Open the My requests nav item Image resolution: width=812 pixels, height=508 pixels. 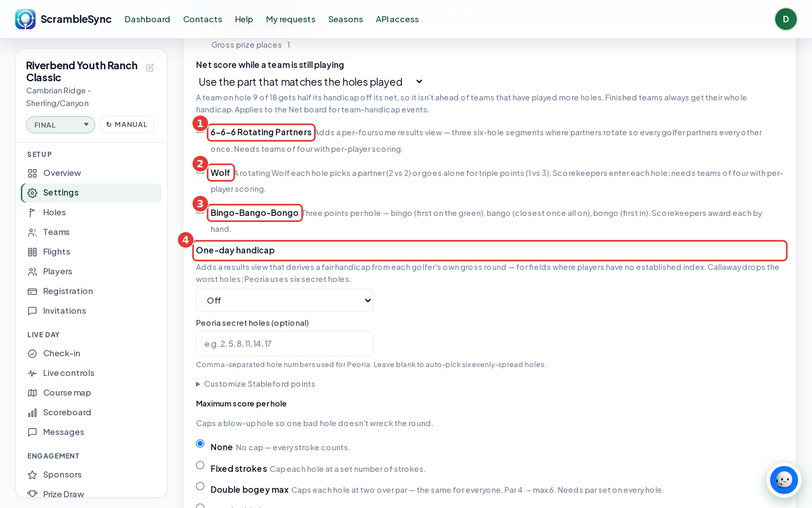tap(291, 19)
